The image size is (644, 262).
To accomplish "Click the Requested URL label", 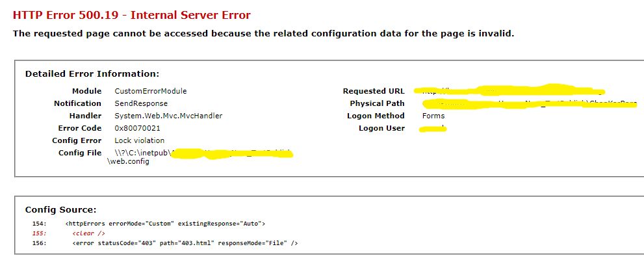I will pos(374,91).
